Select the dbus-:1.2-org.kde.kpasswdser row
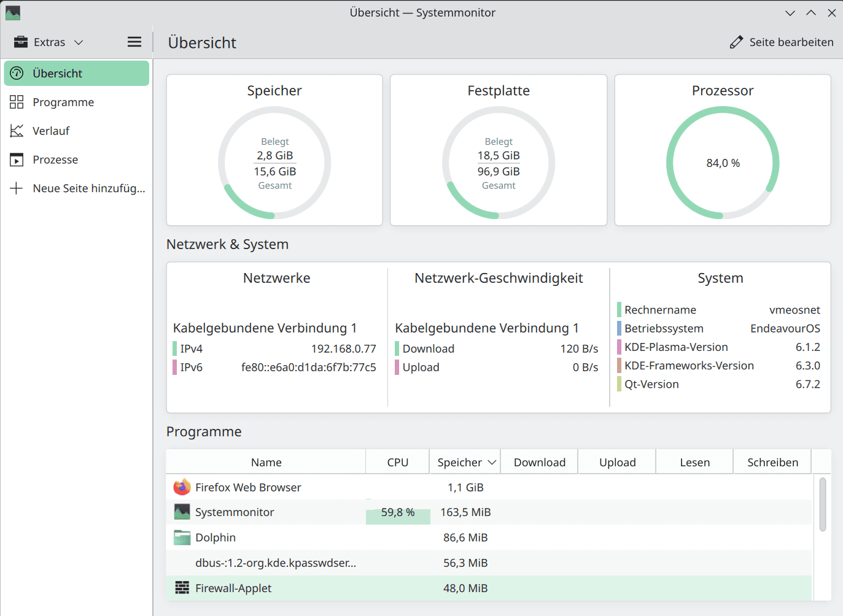Image resolution: width=843 pixels, height=616 pixels. (489, 563)
